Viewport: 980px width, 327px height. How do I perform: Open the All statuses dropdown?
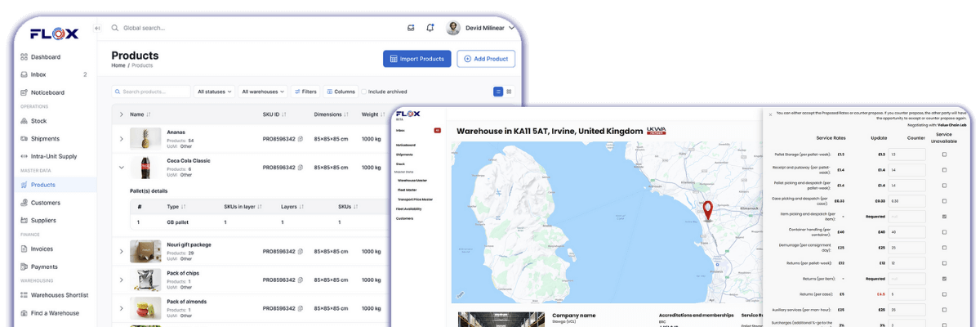(215, 92)
